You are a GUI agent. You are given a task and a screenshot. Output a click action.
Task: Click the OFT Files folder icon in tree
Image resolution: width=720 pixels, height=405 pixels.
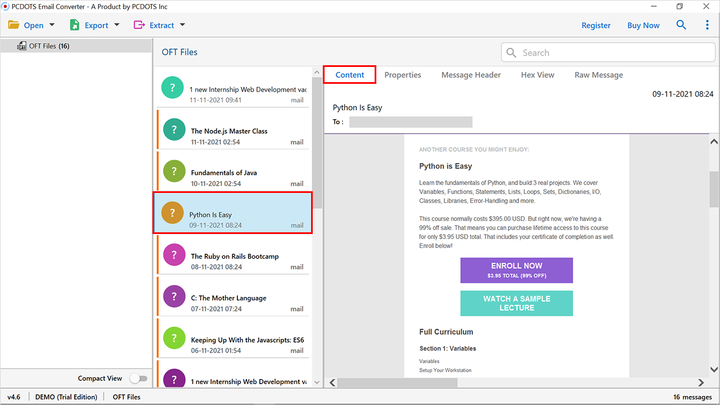[20, 46]
